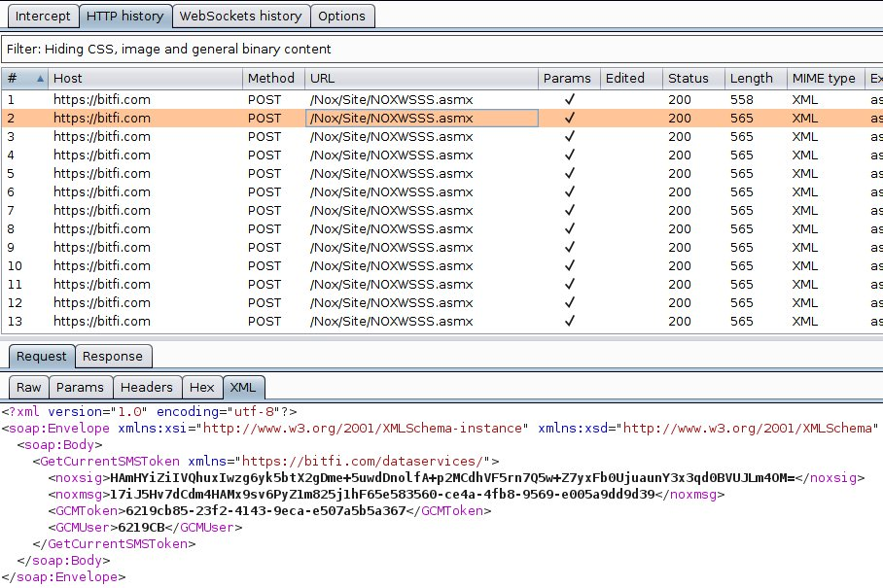Click the XML declaration line at top
The height and width of the screenshot is (588, 883).
click(149, 412)
